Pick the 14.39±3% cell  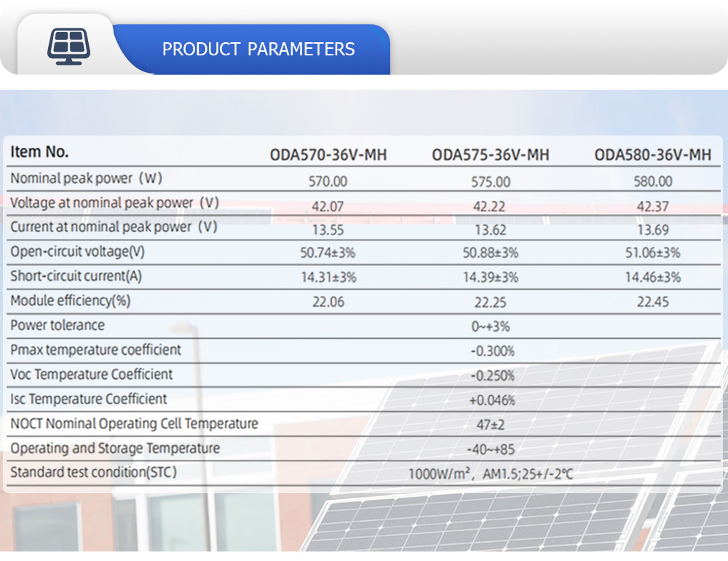click(x=491, y=278)
